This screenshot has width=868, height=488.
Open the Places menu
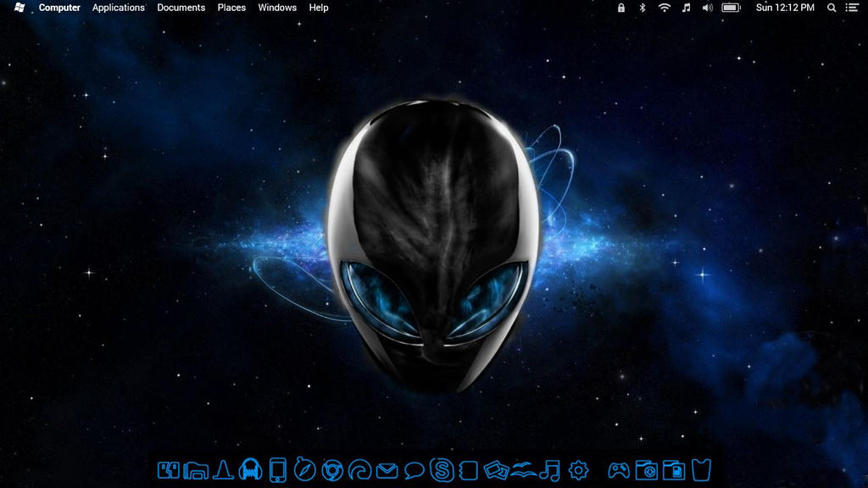[x=231, y=8]
